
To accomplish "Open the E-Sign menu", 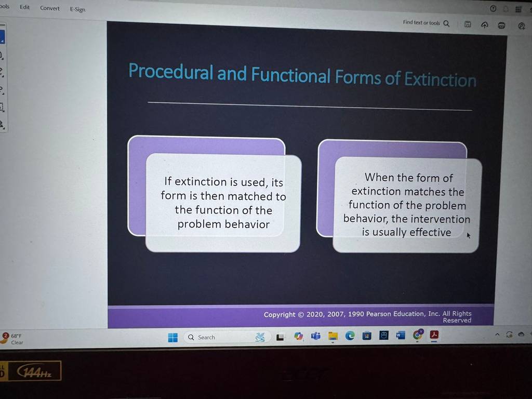I will click(77, 9).
